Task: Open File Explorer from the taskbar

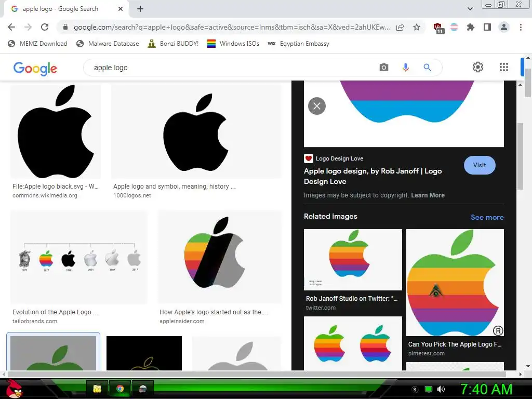Action: [x=97, y=389]
